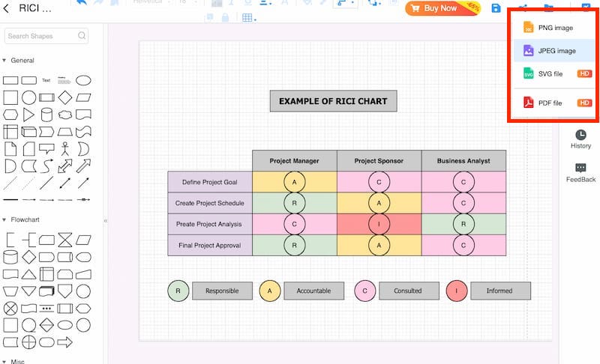
Task: Export as PNG image
Action: [x=555, y=28]
